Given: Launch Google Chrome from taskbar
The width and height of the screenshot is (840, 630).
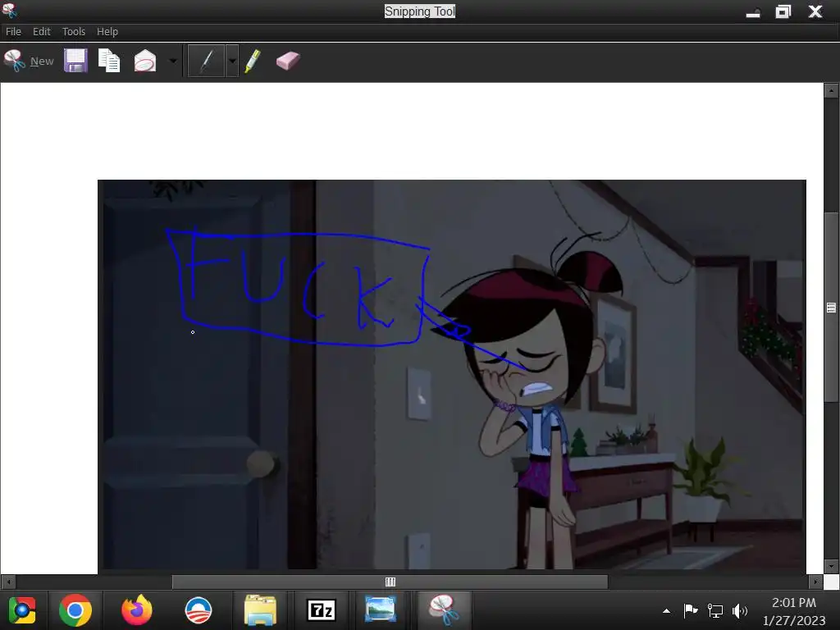Looking at the screenshot, I should (75, 610).
